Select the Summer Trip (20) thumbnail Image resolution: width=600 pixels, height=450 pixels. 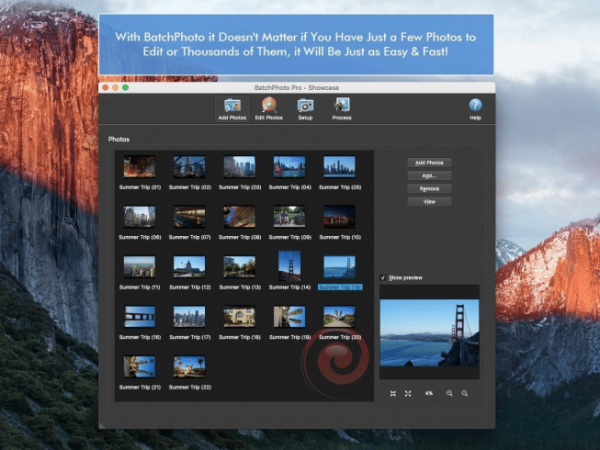coord(339,316)
